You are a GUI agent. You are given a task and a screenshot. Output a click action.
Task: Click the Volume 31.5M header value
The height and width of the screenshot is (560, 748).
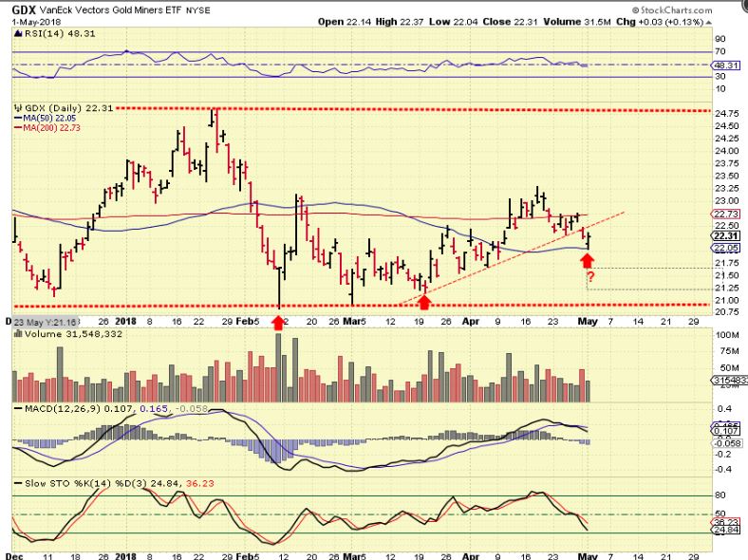(577, 22)
